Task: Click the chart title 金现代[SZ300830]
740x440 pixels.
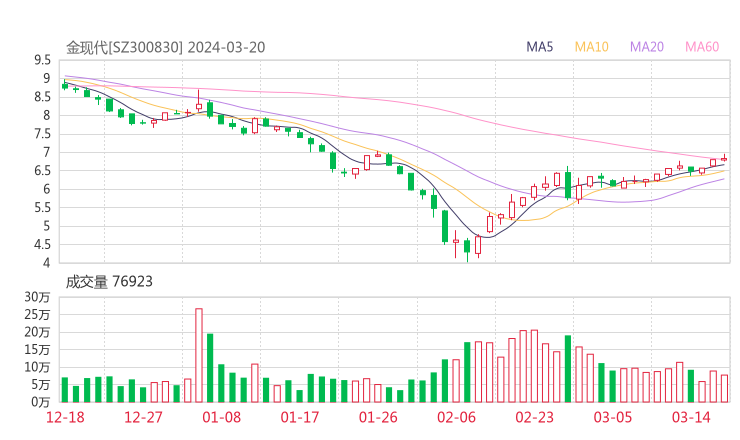Action: [124, 47]
